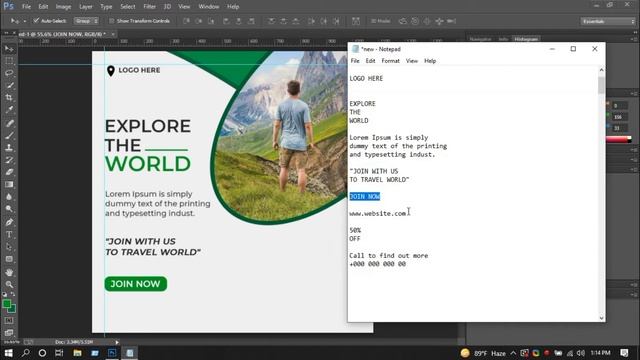Select the Path Selection tool

[9, 247]
